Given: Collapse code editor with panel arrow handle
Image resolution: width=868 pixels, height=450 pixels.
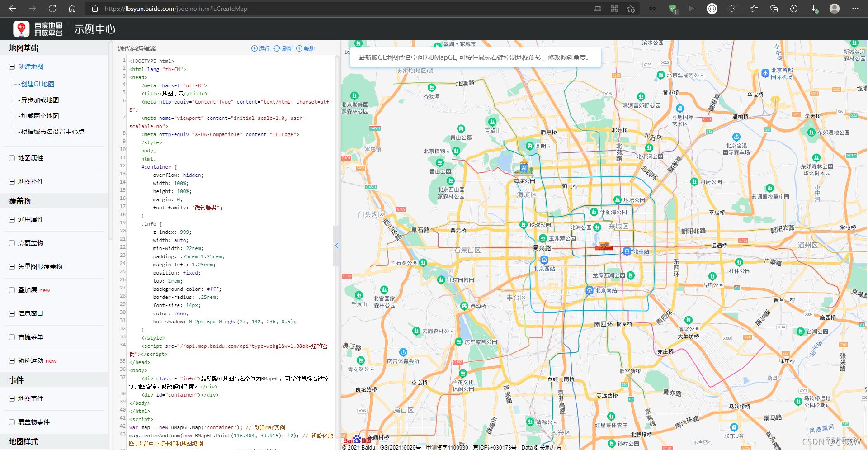Looking at the screenshot, I should [336, 246].
